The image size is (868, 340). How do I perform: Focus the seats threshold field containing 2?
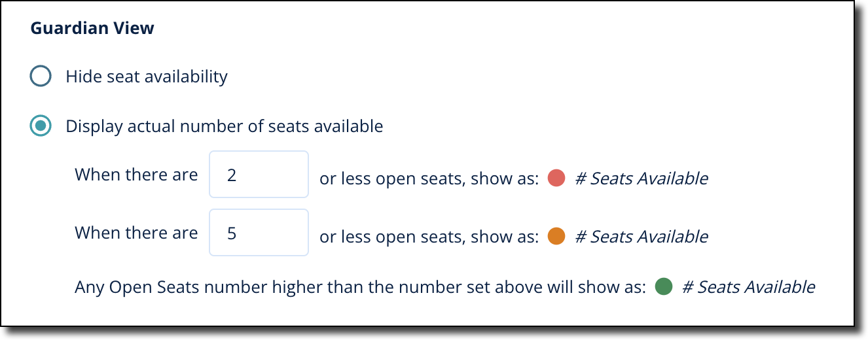point(259,175)
